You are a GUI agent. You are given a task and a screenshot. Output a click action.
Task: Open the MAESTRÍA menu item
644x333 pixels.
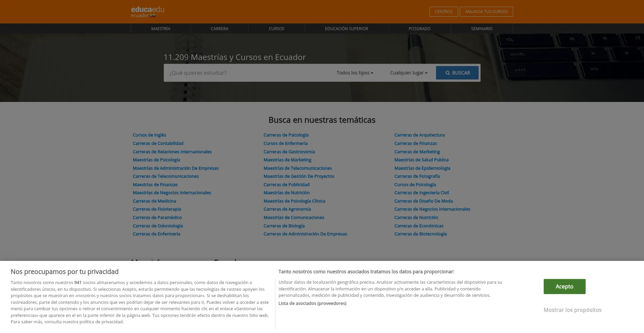click(x=161, y=29)
